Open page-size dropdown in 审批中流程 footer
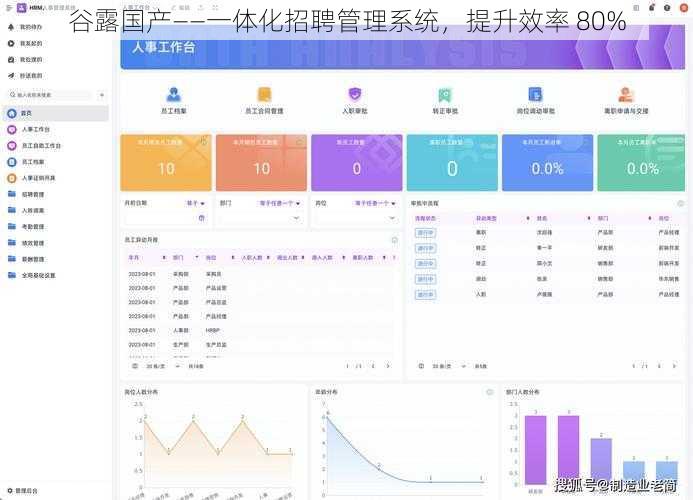Image resolution: width=693 pixels, height=500 pixels. (x=449, y=366)
